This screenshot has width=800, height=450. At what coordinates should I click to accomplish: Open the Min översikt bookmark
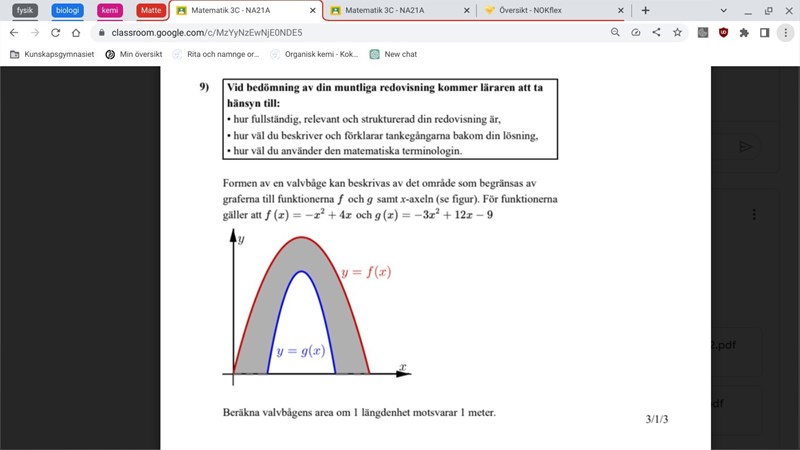click(133, 54)
